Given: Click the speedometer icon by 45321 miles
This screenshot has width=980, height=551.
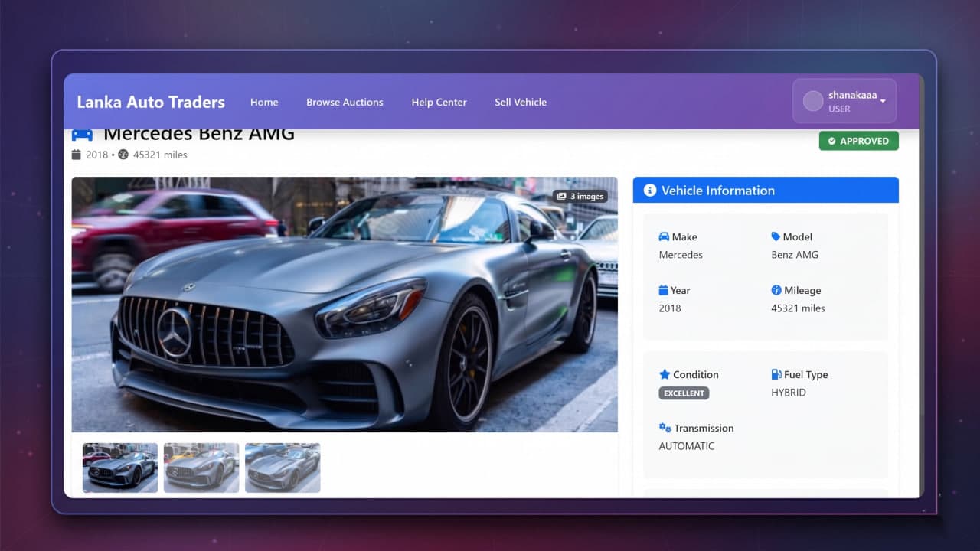Looking at the screenshot, I should click(123, 155).
